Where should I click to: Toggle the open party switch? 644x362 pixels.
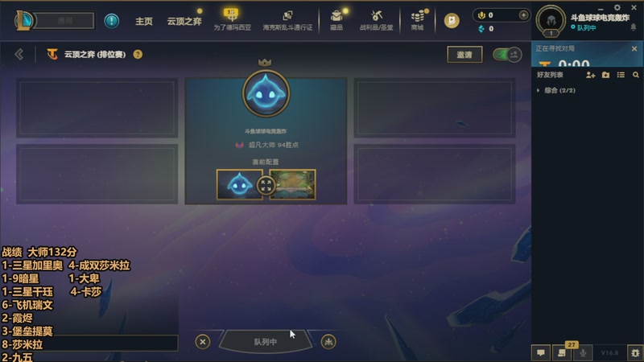point(507,54)
